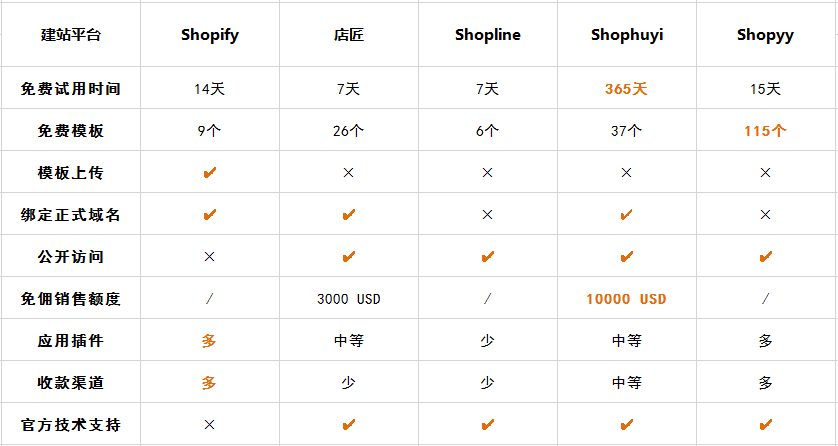Screen dimensions: 838x446
Task: Select the 建站平台 header cell
Action: [70, 35]
